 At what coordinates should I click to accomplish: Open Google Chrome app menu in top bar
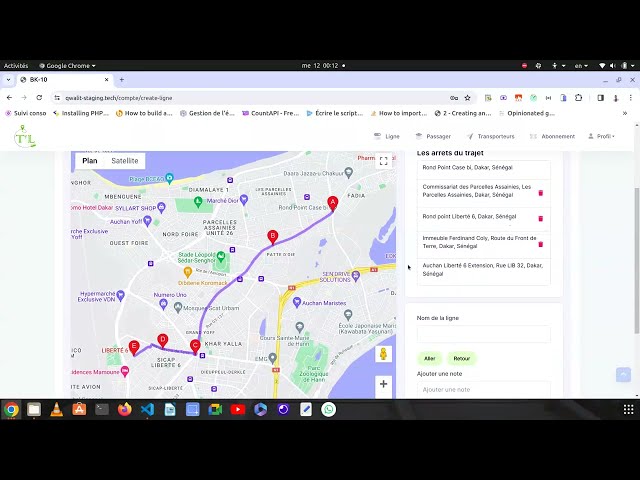point(67,66)
